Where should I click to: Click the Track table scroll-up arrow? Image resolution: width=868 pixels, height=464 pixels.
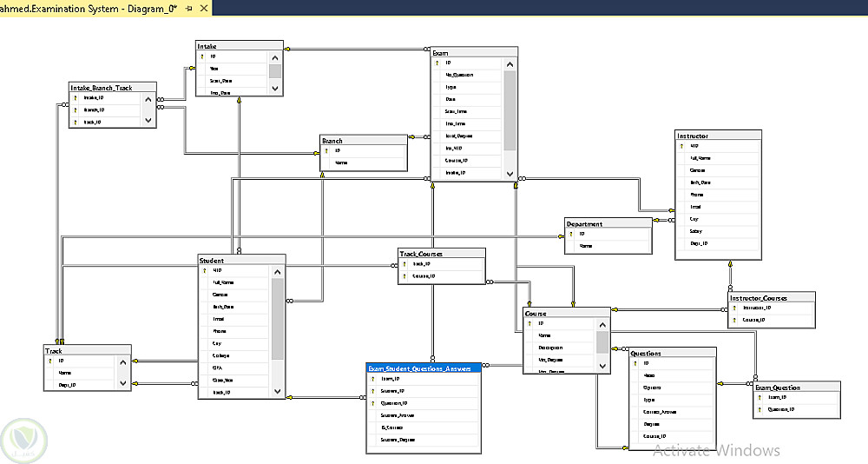click(123, 362)
